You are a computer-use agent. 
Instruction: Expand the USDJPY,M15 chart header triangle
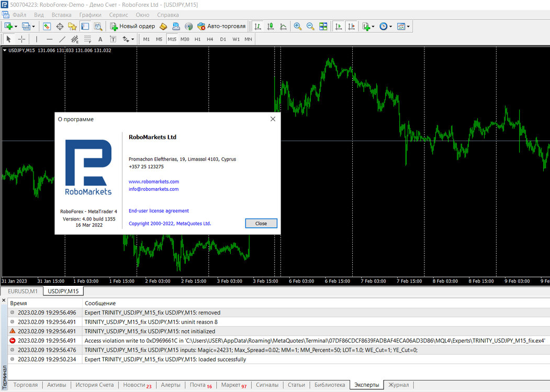(x=5, y=51)
